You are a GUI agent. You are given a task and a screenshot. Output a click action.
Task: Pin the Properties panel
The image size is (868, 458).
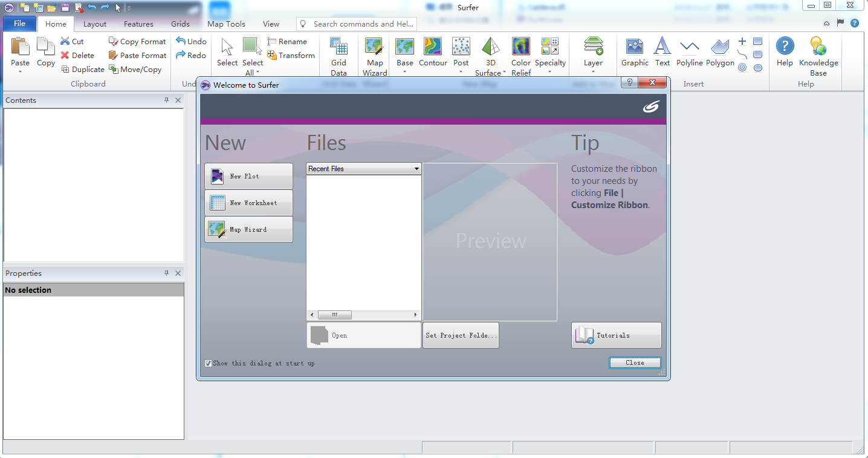click(x=167, y=273)
